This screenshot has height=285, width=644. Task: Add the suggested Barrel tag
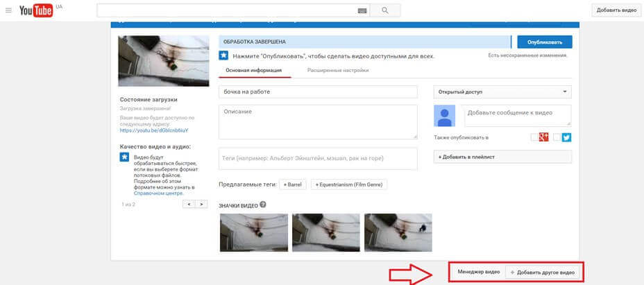291,184
